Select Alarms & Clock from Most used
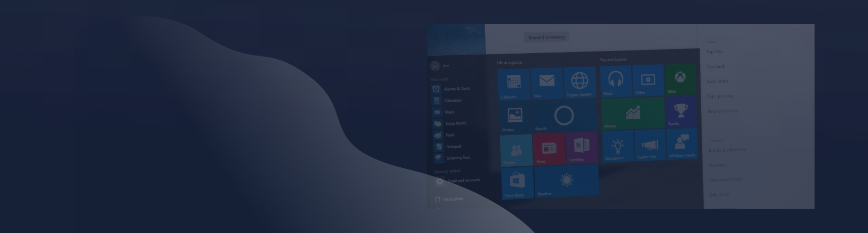The image size is (868, 233). coord(456,89)
